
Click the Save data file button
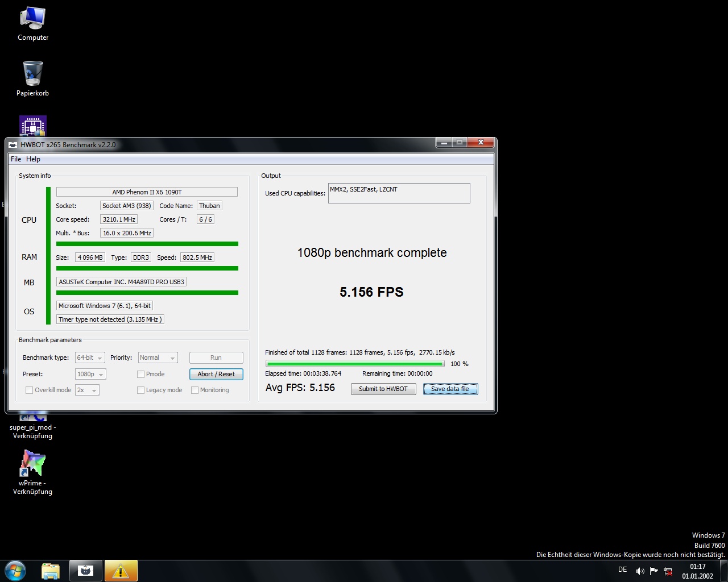(450, 389)
